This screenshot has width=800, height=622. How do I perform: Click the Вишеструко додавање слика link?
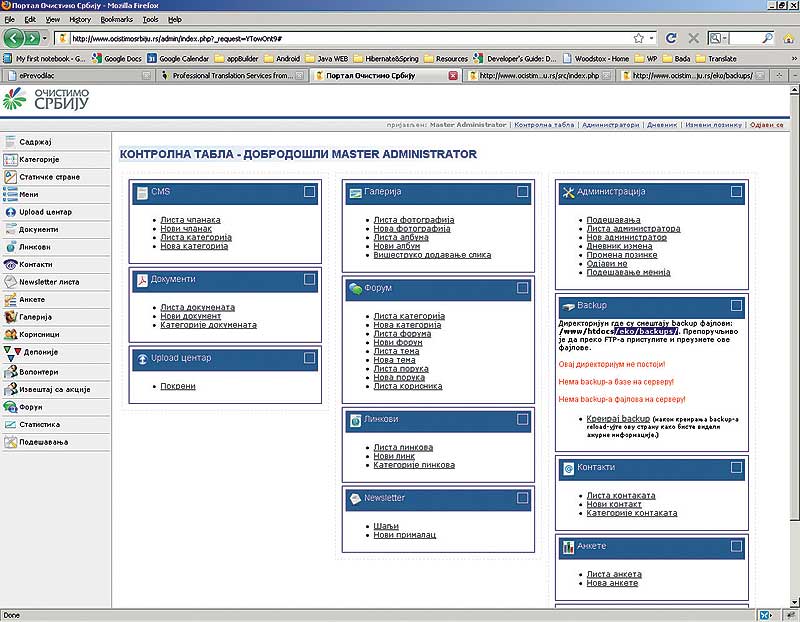click(432, 255)
